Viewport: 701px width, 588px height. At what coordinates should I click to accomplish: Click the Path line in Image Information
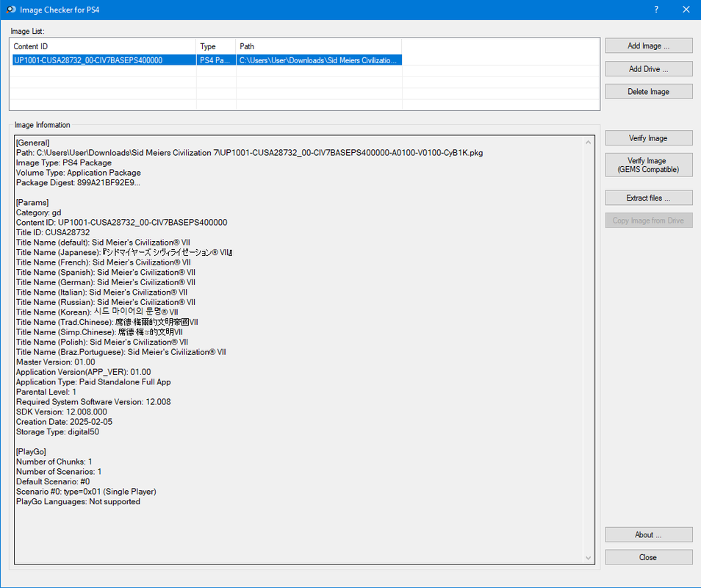pyautogui.click(x=249, y=153)
